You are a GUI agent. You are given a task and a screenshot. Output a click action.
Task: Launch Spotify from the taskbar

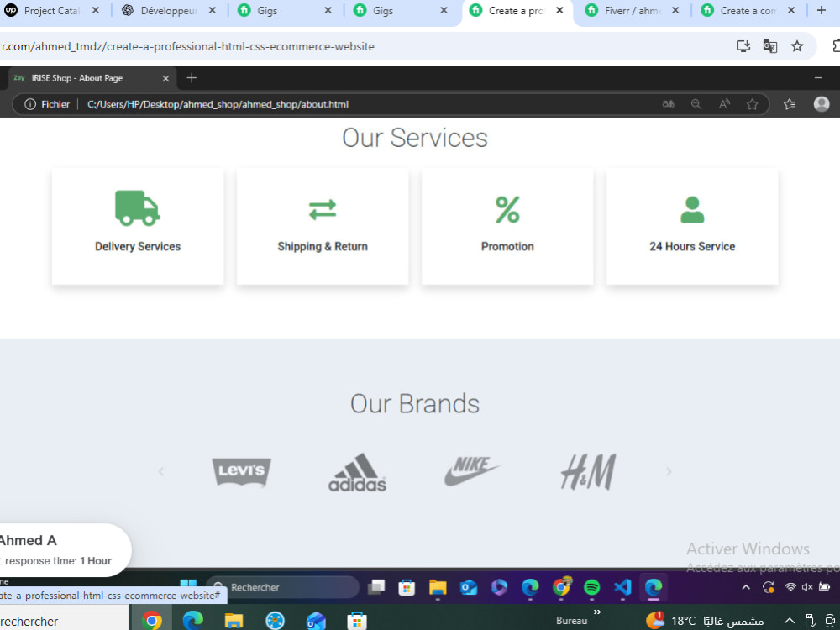[591, 587]
